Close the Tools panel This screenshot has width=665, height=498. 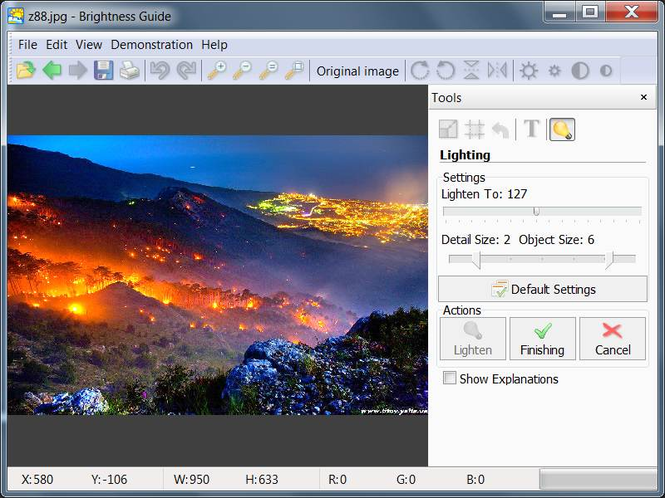tap(643, 97)
